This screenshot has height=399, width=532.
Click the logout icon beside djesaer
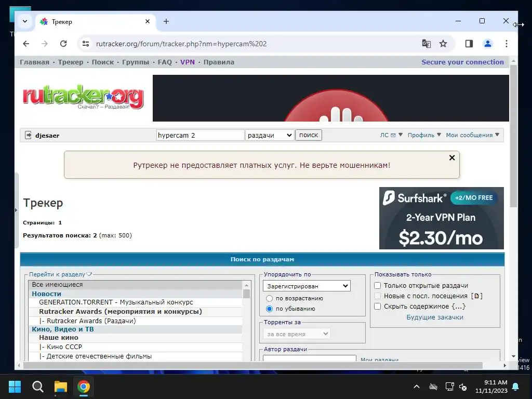tap(28, 135)
